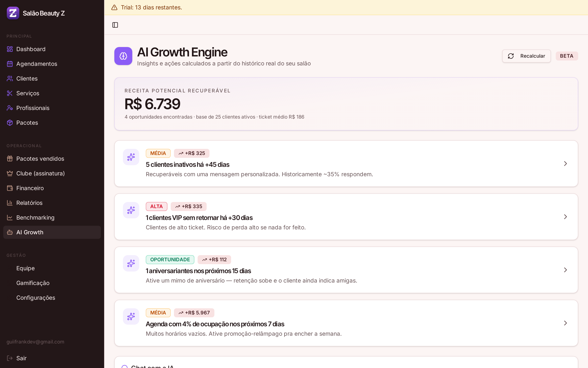Click the ALTA priority badge

pyautogui.click(x=156, y=206)
